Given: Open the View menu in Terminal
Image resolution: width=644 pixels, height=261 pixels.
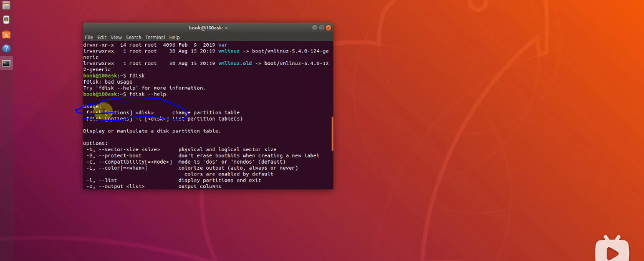Looking at the screenshot, I should tap(116, 37).
